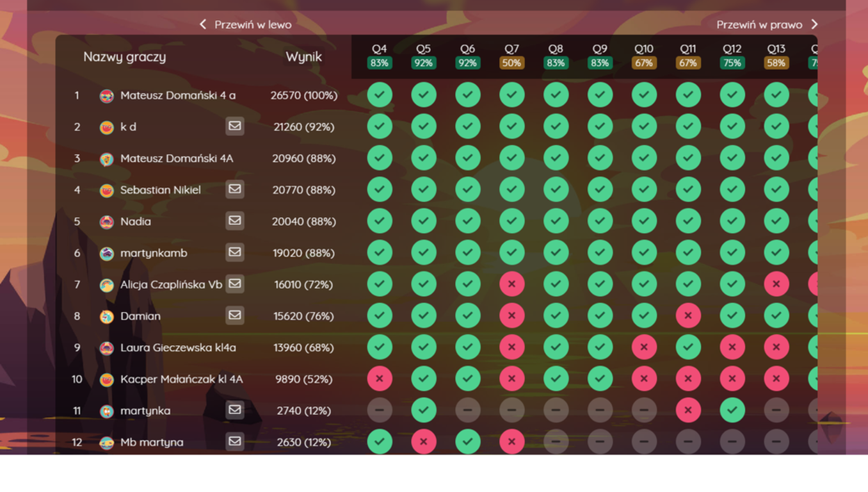Click the mail icon in Damian's row
The image size is (868, 492).
pyautogui.click(x=235, y=315)
